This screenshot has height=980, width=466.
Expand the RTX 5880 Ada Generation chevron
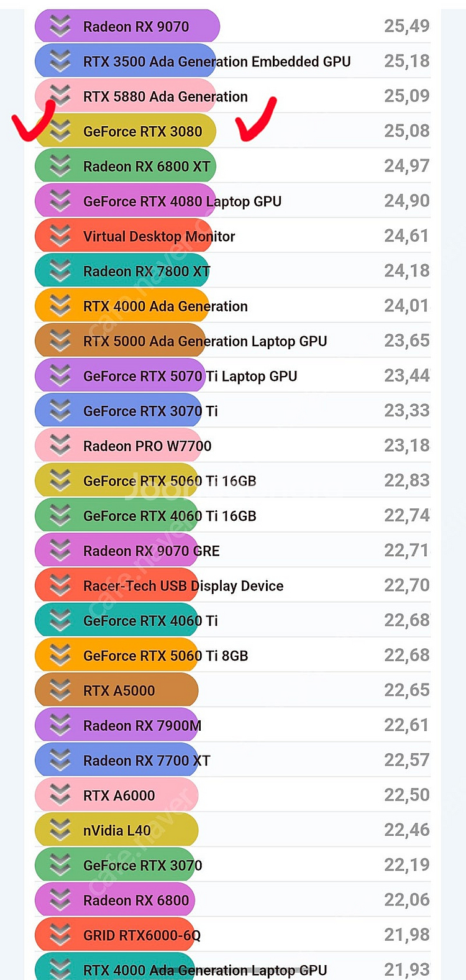pos(60,95)
